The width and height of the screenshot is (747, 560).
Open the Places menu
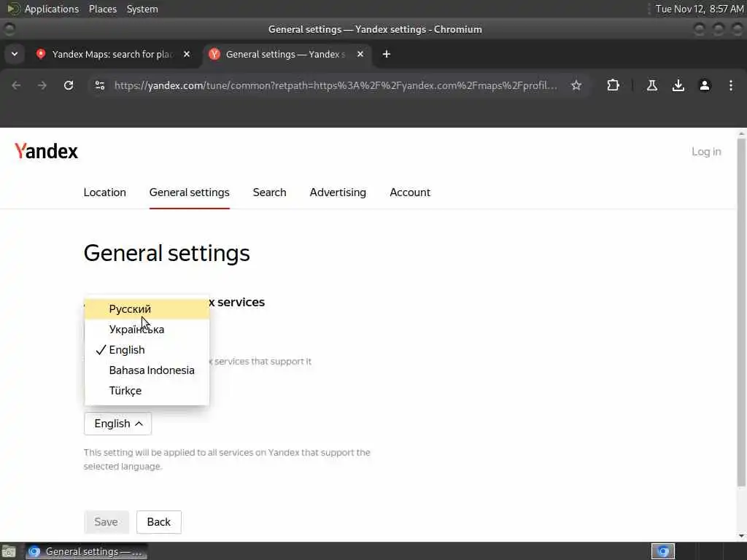tap(103, 9)
